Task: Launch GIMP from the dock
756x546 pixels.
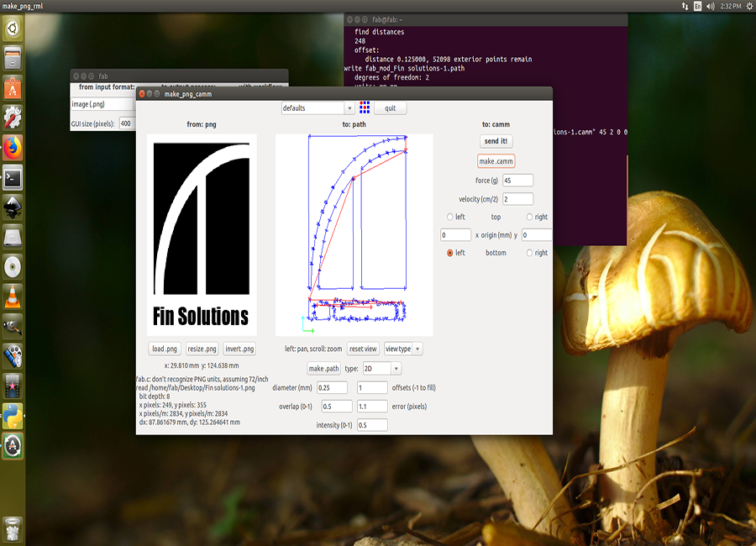Action: 13,327
